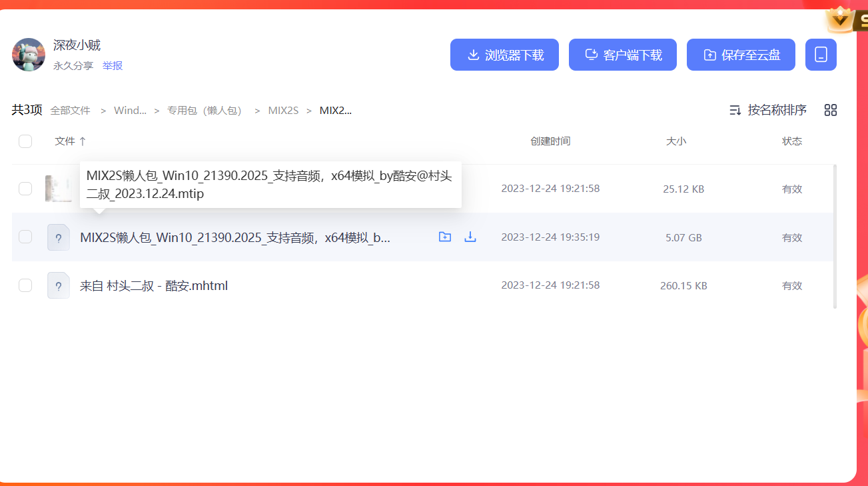The image size is (868, 486).
Task: Click the gold VIP crown badge
Action: point(842,20)
